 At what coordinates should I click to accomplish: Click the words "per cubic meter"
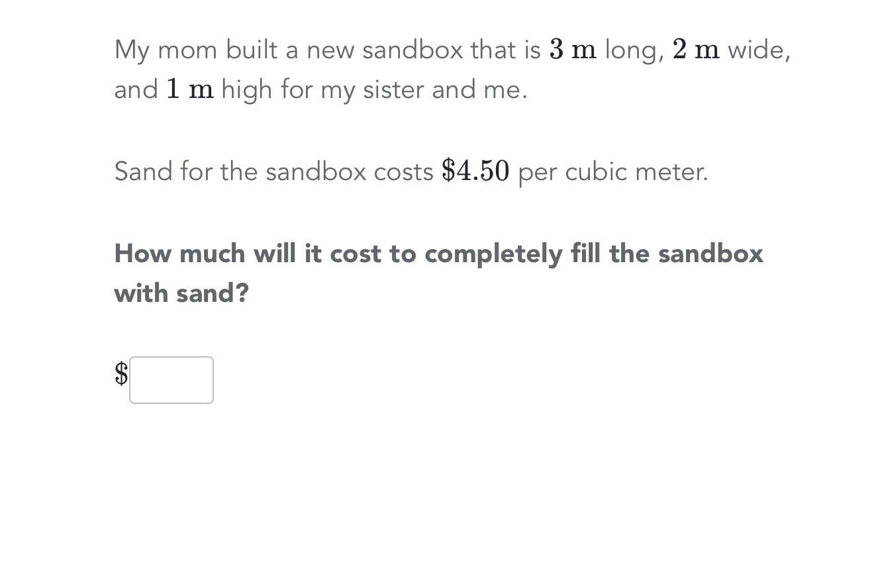point(612,172)
